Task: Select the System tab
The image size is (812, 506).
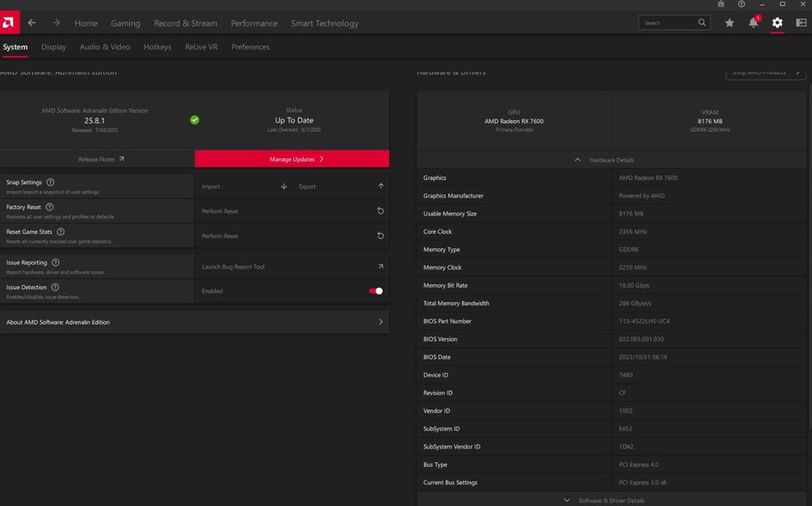Action: [15, 47]
